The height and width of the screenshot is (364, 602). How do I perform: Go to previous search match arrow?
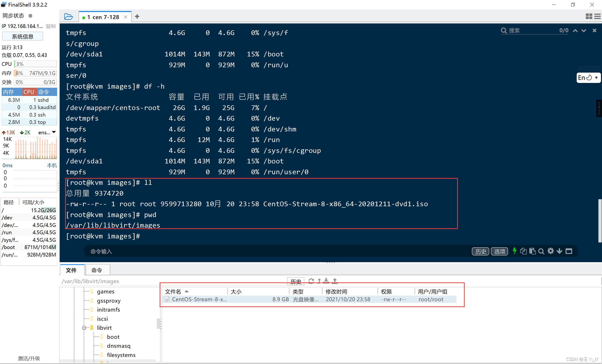(x=575, y=31)
